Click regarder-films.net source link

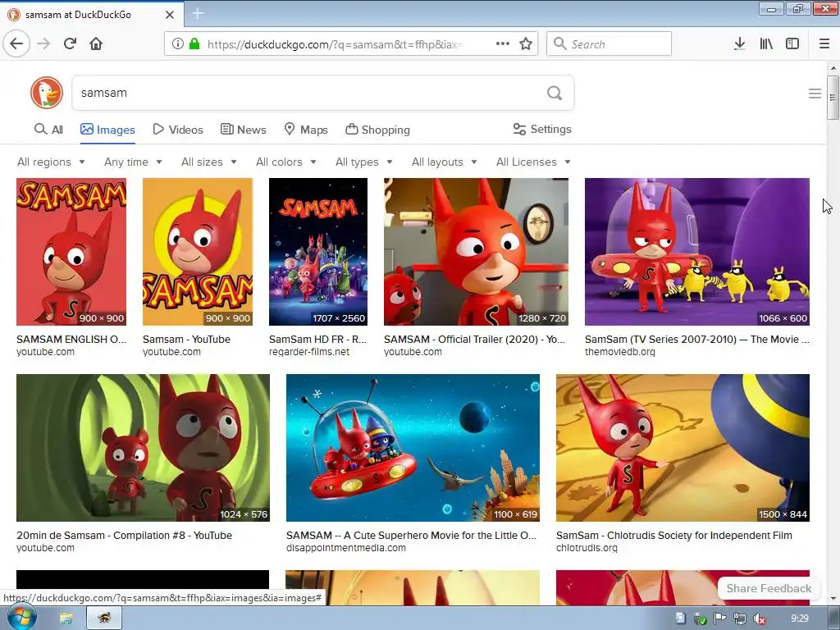click(309, 352)
